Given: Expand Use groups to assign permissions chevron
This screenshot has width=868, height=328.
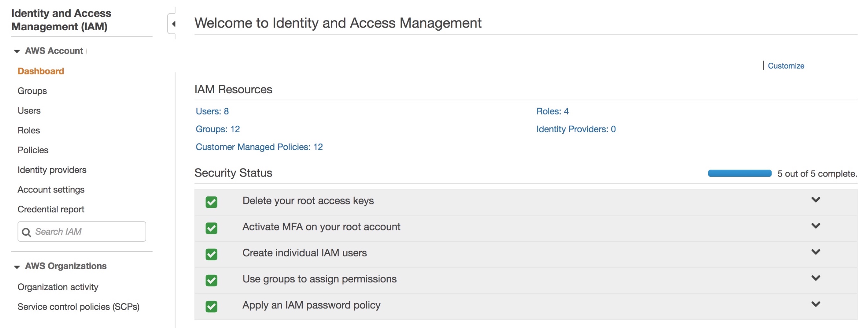Looking at the screenshot, I should point(816,278).
